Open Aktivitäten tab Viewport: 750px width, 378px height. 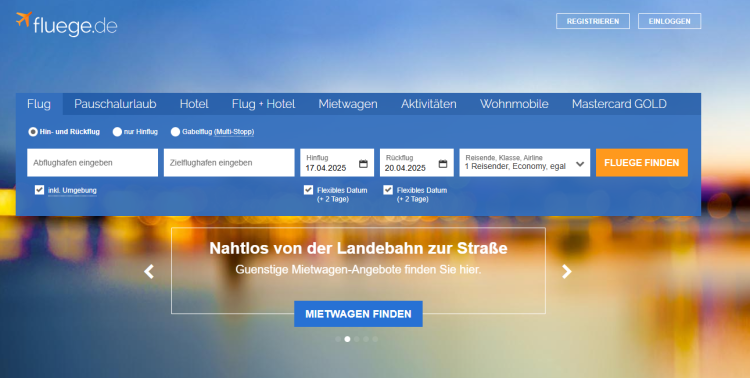pyautogui.click(x=429, y=104)
